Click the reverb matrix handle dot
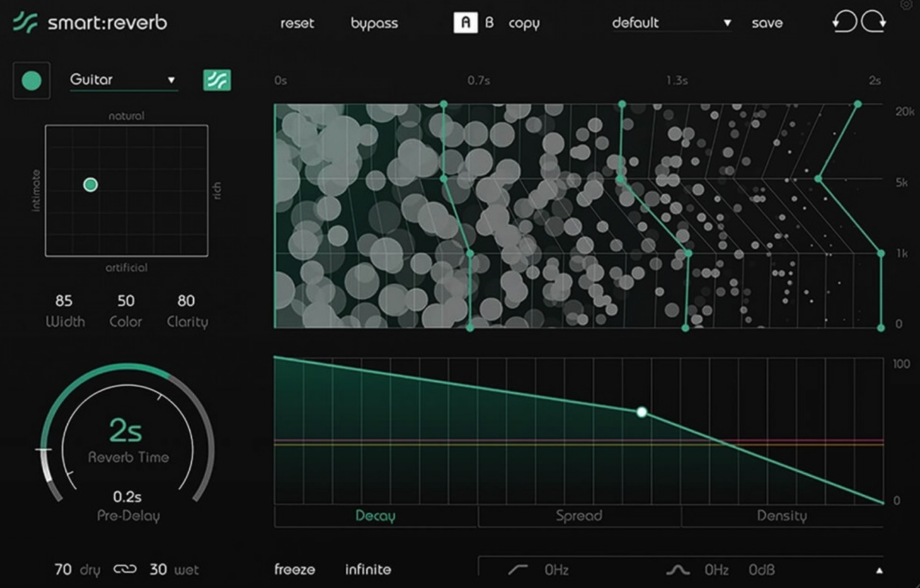Image resolution: width=920 pixels, height=588 pixels. tap(90, 185)
